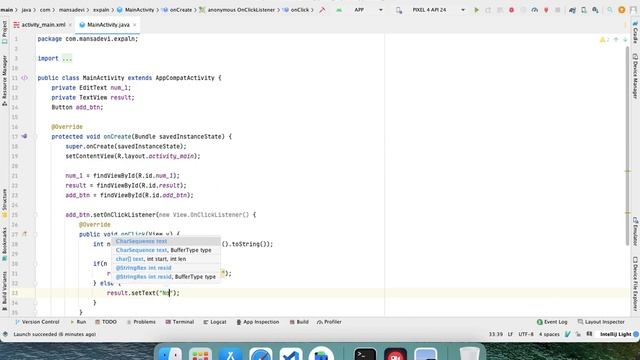Viewport: 640px width, 360px height.
Task: Toggle the Gradle tool window
Action: tap(635, 32)
